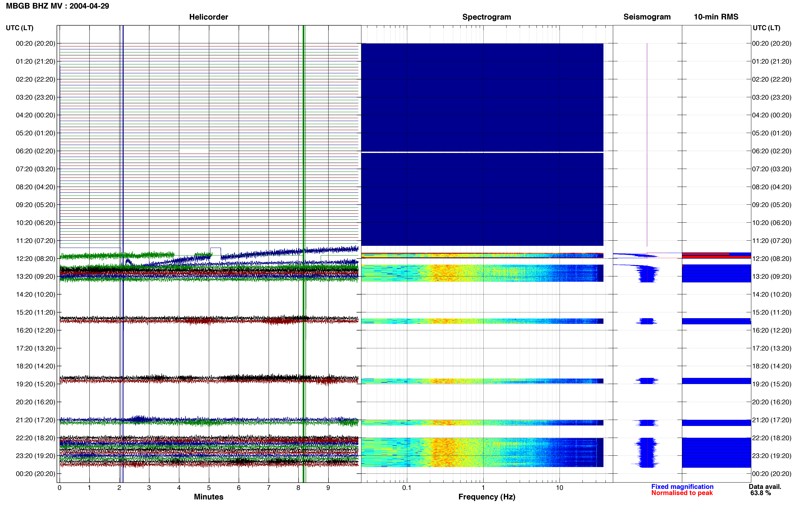Image resolution: width=812 pixels, height=508 pixels.
Task: Click left time label 18:20 (14:20)
Action: (36, 366)
